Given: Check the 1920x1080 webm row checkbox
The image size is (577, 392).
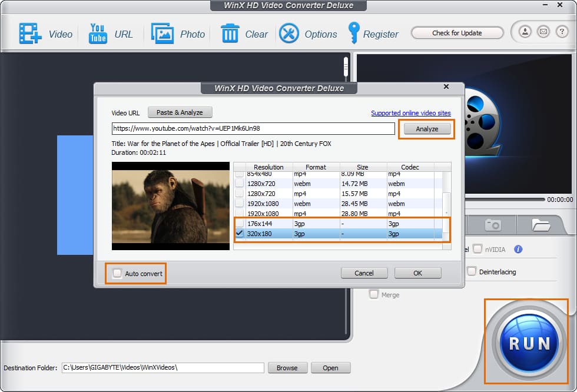Looking at the screenshot, I should pos(240,203).
